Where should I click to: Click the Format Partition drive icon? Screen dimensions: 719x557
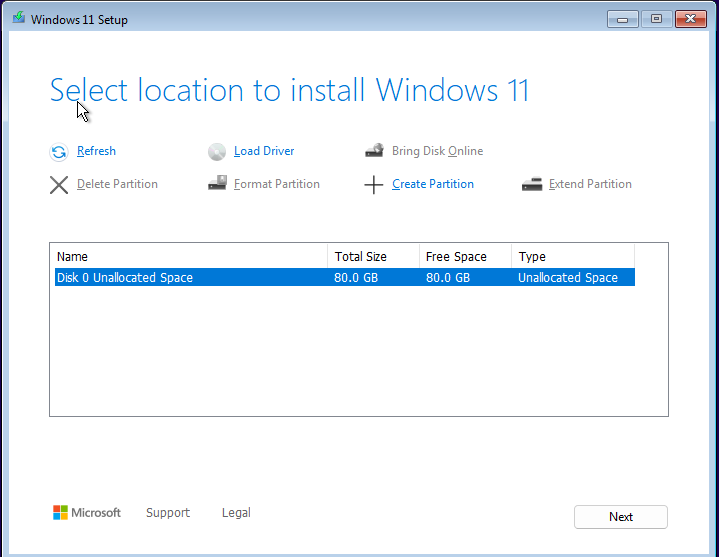tap(217, 183)
